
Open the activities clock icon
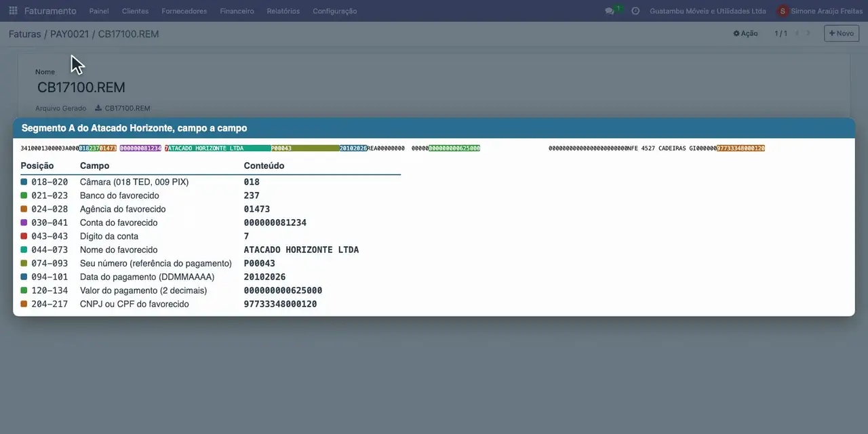(x=635, y=11)
